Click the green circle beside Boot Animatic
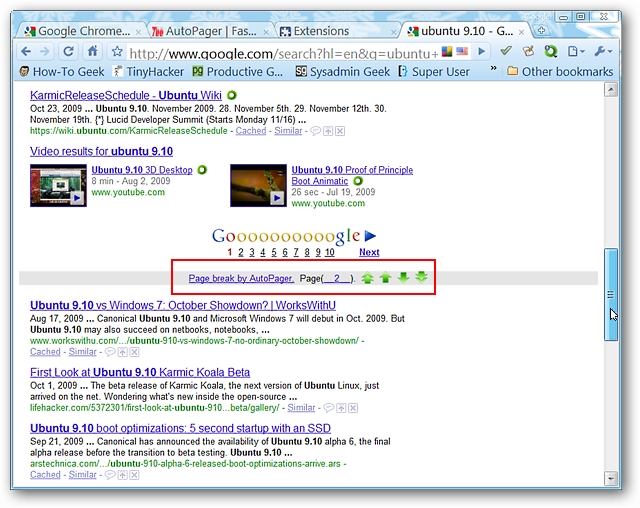This screenshot has width=640, height=508. click(x=358, y=181)
